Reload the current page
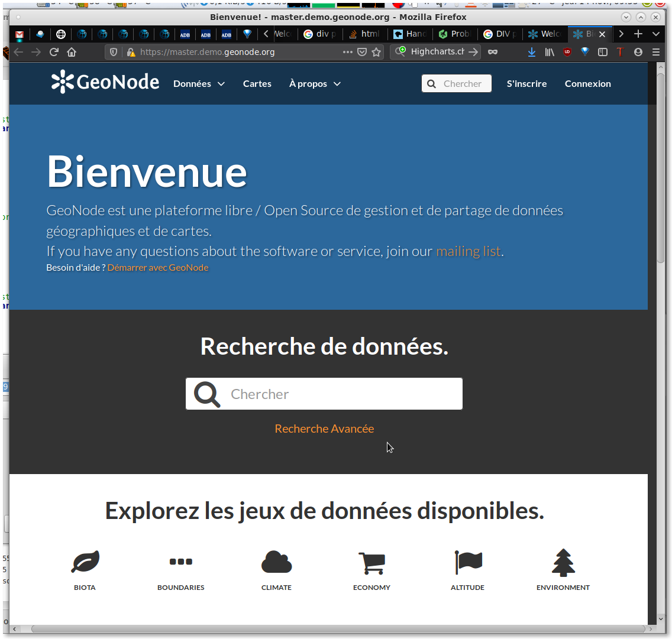 click(x=54, y=52)
